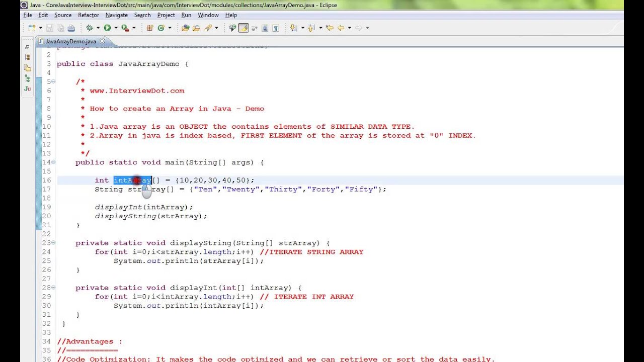
Task: Collapse displayString method at line 23
Action: pos(53,243)
